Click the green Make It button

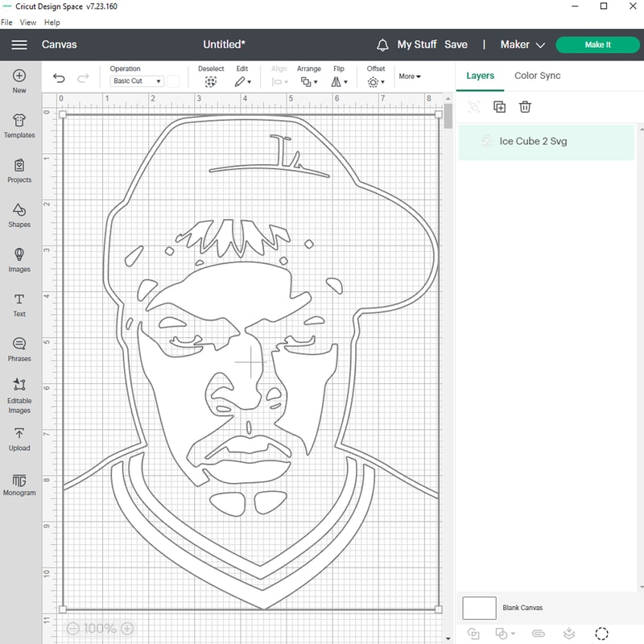[x=597, y=45]
